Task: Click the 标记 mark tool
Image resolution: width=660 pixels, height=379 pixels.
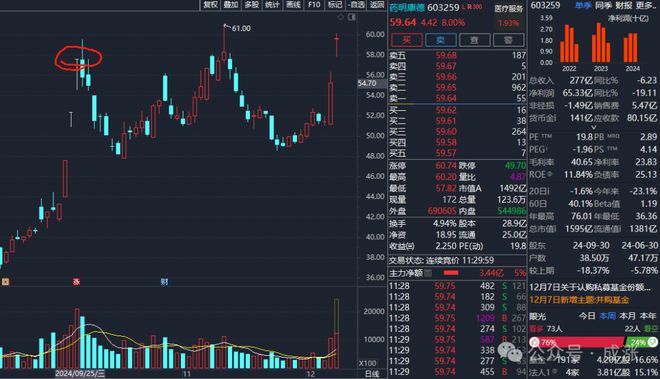Action: [335, 5]
